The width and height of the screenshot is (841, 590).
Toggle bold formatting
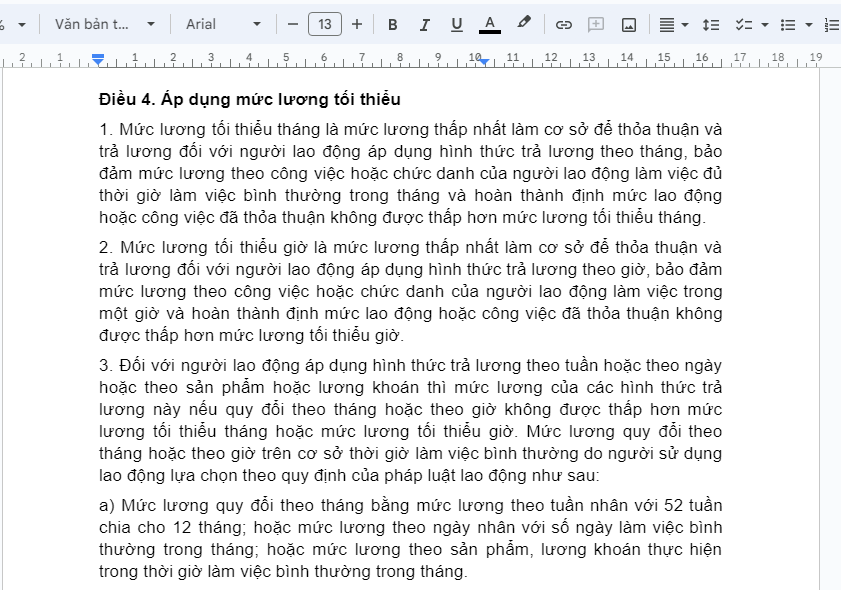pos(392,24)
